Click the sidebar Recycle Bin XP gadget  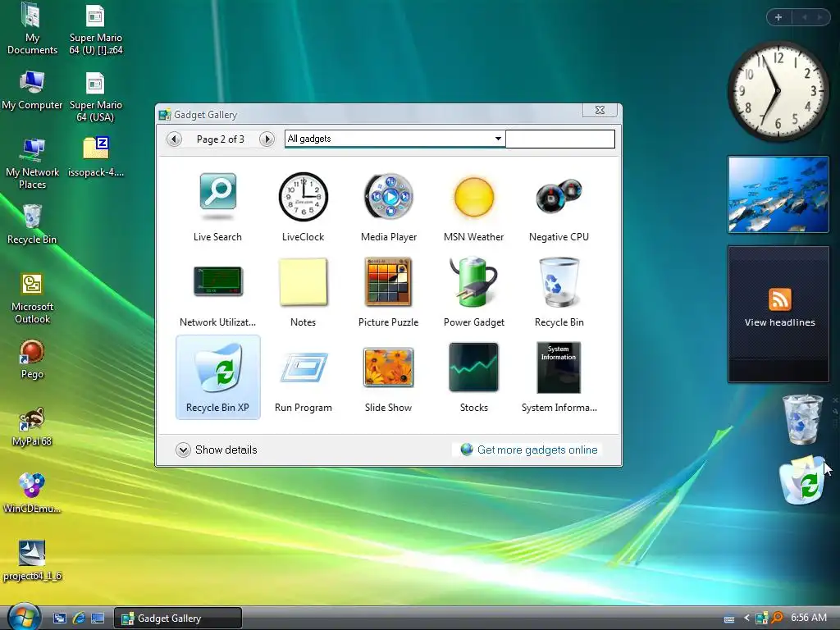tap(802, 480)
